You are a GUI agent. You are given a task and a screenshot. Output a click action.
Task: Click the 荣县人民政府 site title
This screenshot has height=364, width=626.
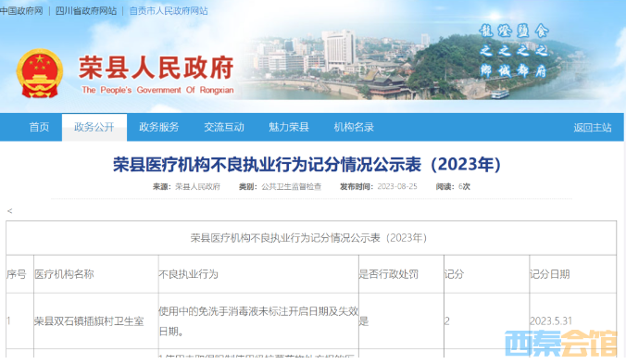tap(156, 69)
